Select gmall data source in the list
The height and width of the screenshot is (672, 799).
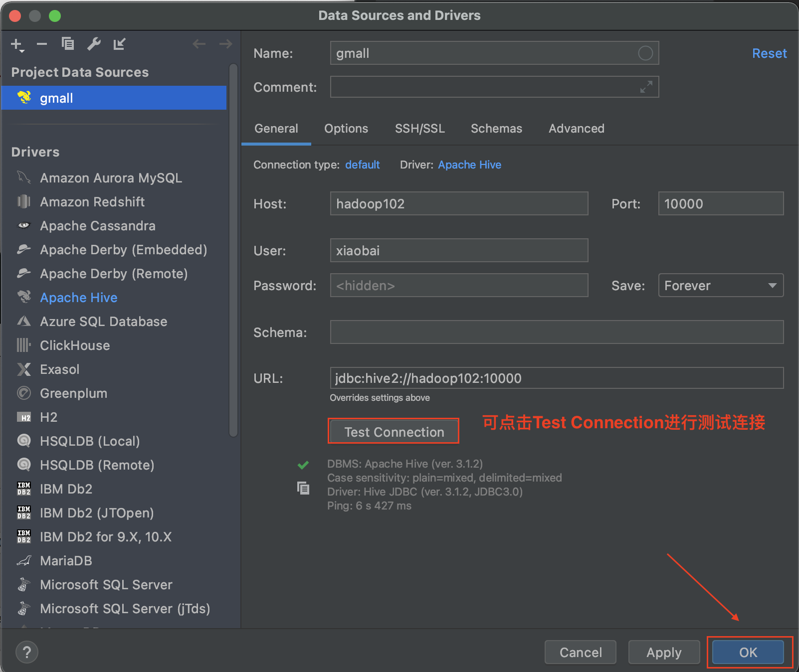coord(114,98)
